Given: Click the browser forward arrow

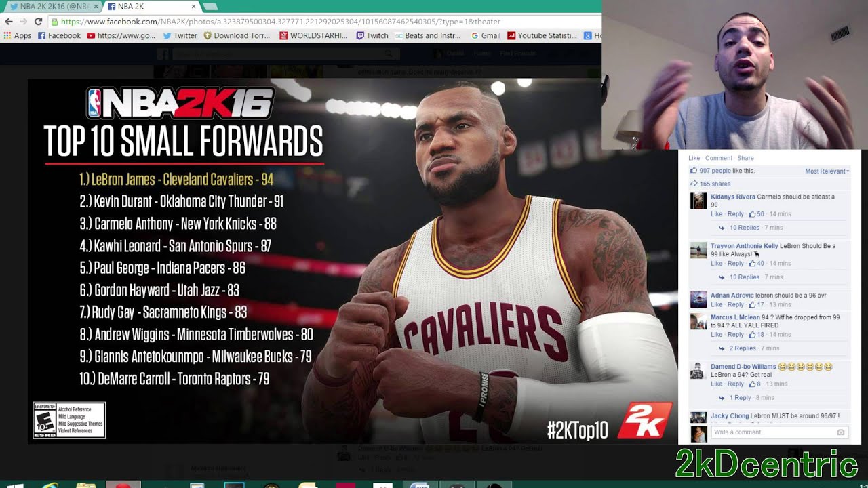Looking at the screenshot, I should (23, 22).
